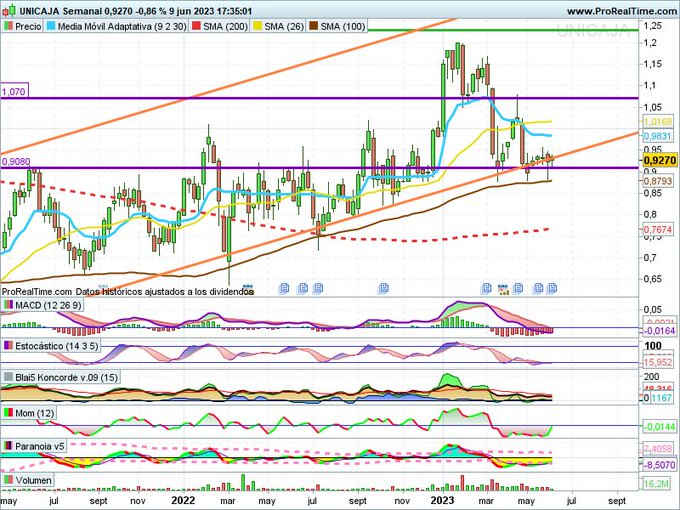This screenshot has width=680, height=510.
Task: Click Koncorde value tag 1167
Action: 661,397
